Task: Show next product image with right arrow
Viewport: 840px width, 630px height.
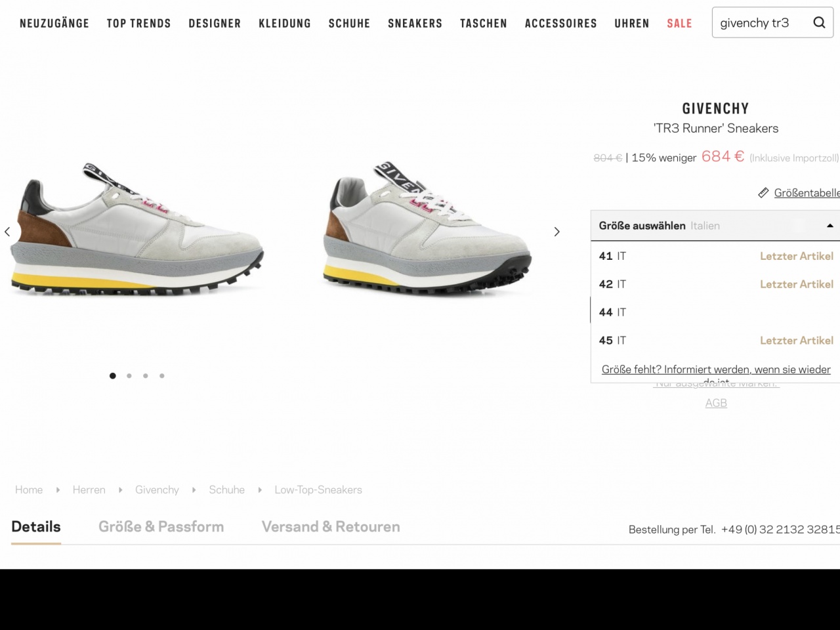Action: click(x=556, y=232)
